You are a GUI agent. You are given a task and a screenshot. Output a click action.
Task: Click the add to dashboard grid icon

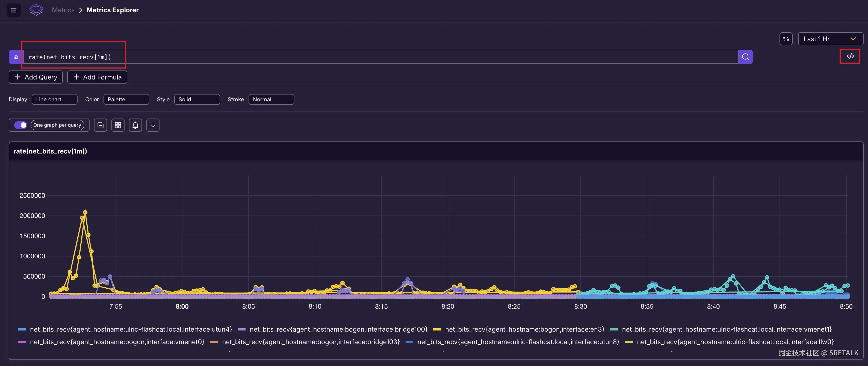coord(118,125)
